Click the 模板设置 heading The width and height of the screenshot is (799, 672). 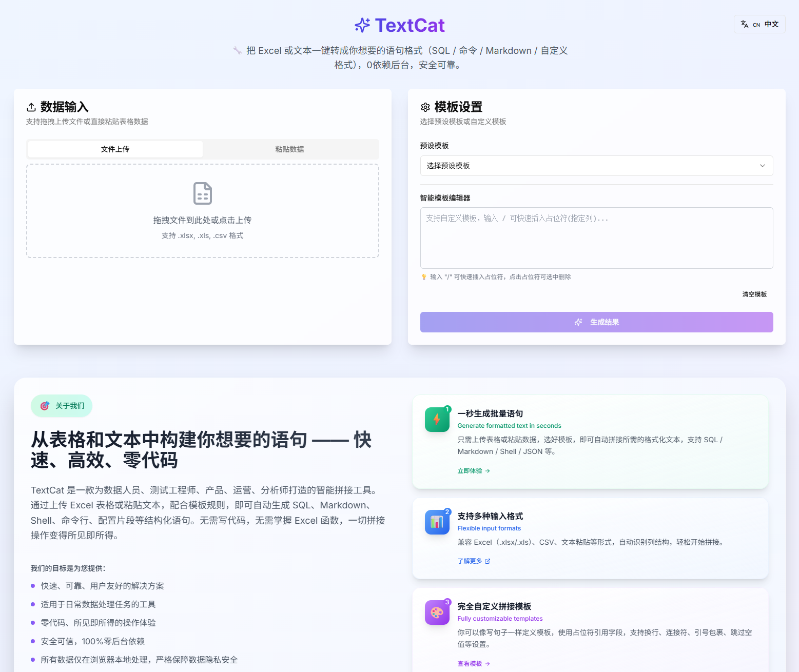pyautogui.click(x=459, y=107)
